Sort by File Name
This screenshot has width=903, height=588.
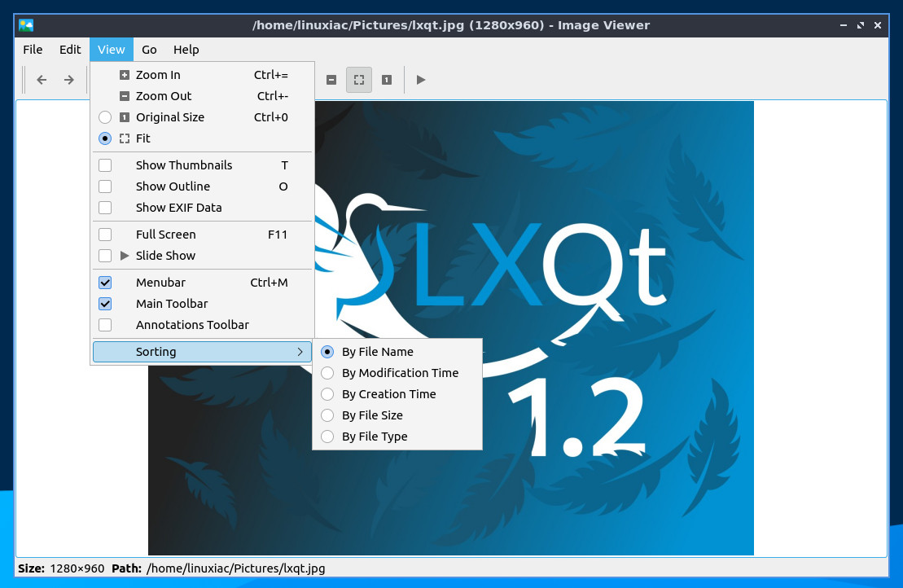point(397,352)
